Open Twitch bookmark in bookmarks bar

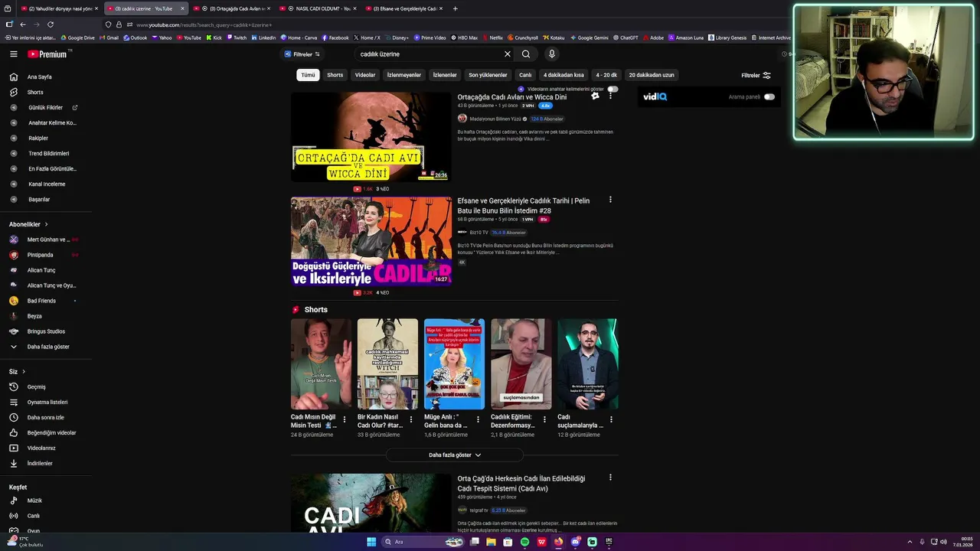pyautogui.click(x=237, y=37)
